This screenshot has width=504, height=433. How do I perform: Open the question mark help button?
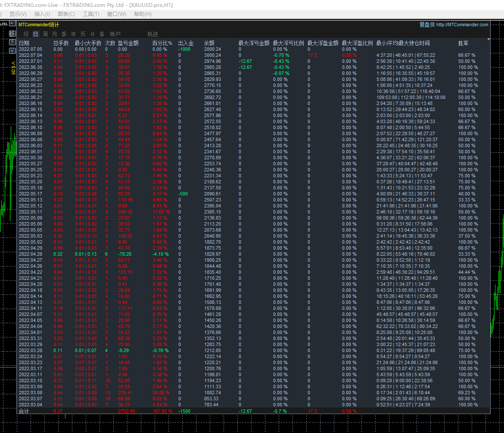coord(12,42)
